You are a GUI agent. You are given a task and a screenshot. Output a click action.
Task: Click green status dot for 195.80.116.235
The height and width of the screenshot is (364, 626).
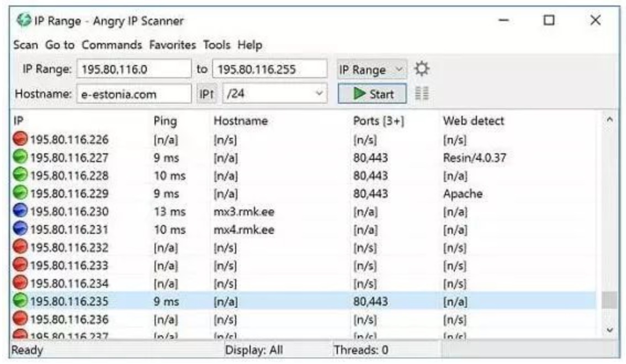pyautogui.click(x=20, y=301)
